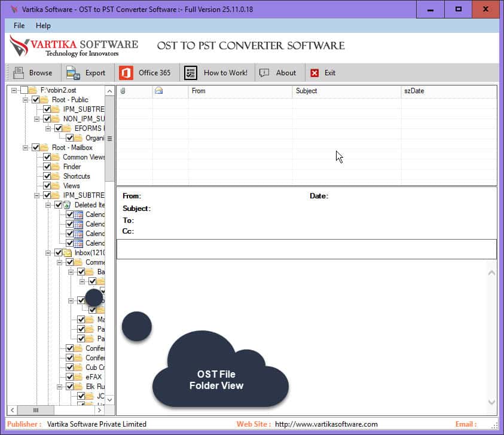Uncheck the Root - Mailbox checkbox

point(36,148)
